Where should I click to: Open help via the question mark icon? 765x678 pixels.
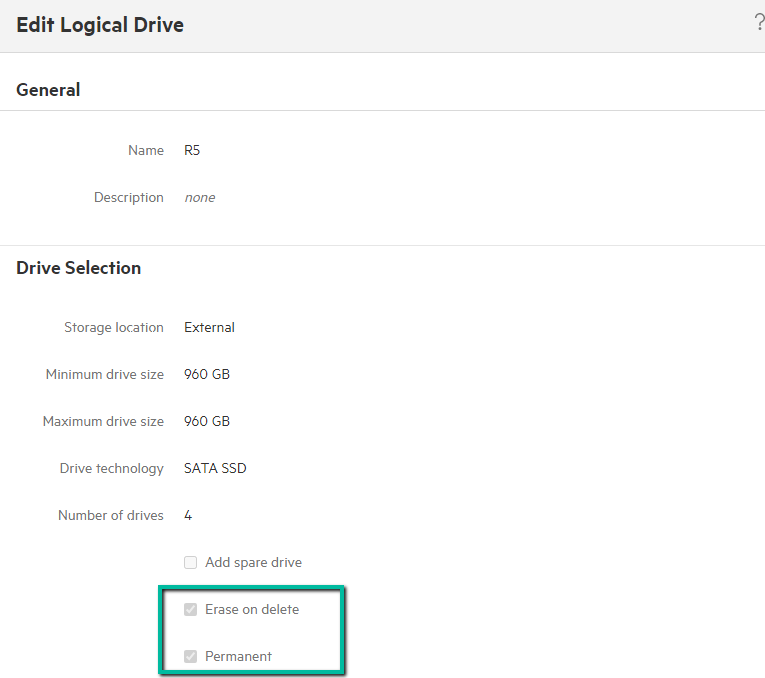point(759,23)
